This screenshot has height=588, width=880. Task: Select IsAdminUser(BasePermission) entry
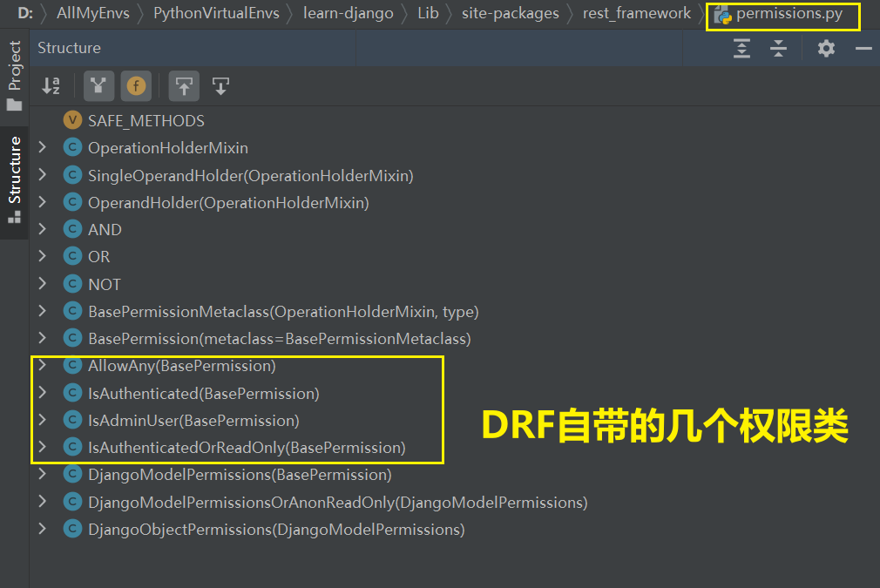tap(193, 420)
